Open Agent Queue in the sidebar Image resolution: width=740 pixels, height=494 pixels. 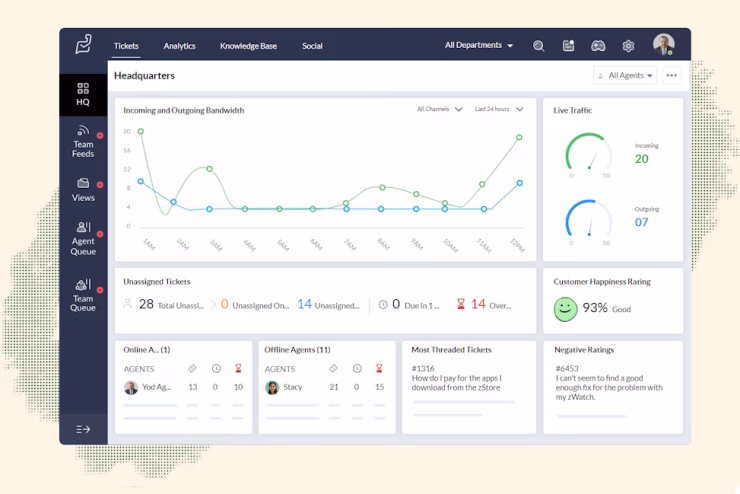click(83, 239)
